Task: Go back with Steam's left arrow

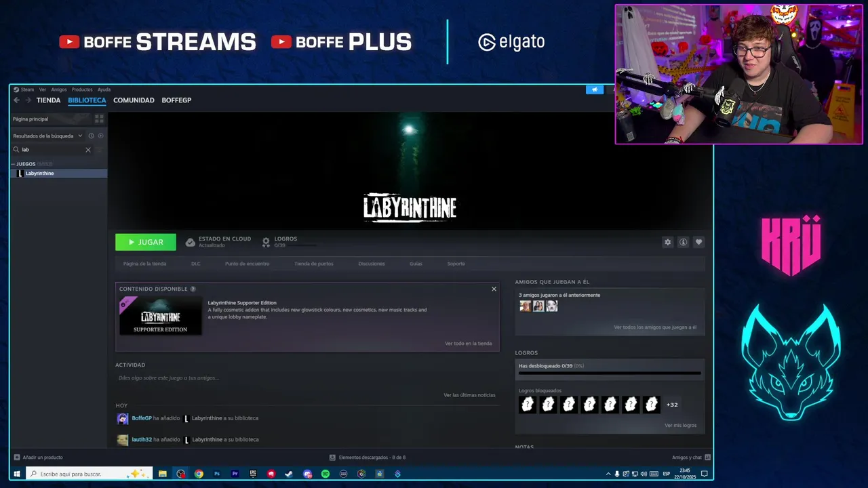Action: pyautogui.click(x=16, y=100)
